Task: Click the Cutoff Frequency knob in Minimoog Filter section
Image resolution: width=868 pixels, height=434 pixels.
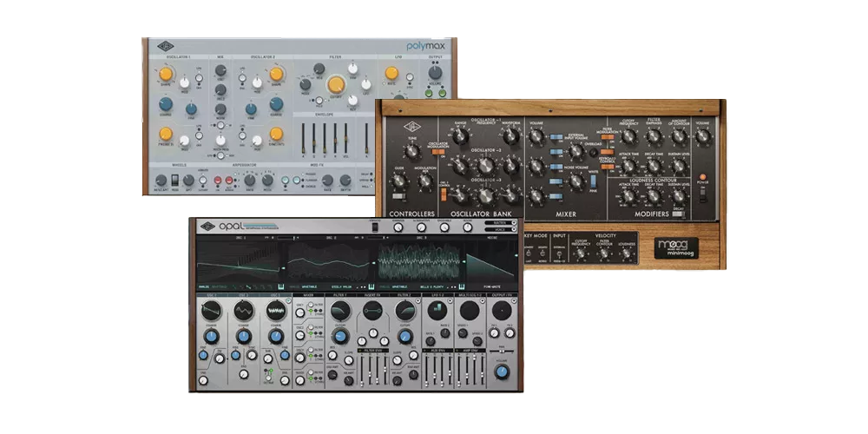Action: (628, 136)
